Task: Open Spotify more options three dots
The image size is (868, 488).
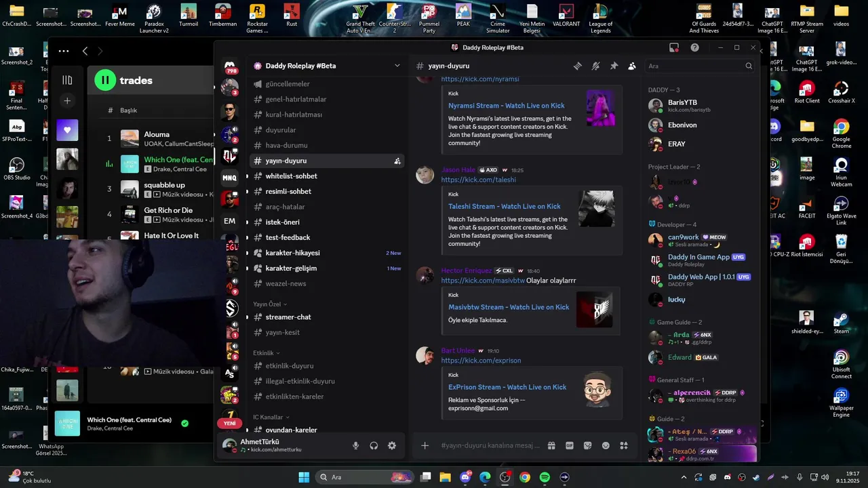Action: (x=64, y=51)
